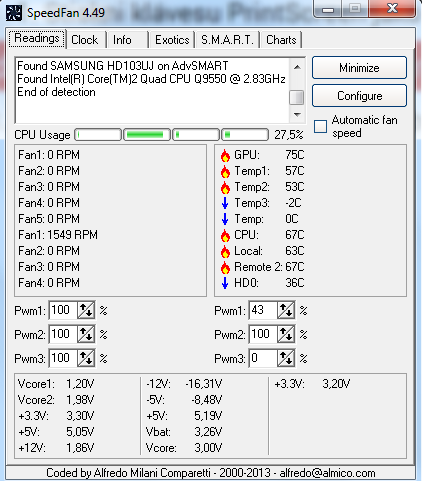
Task: Open the Configure dialog
Action: (x=359, y=96)
